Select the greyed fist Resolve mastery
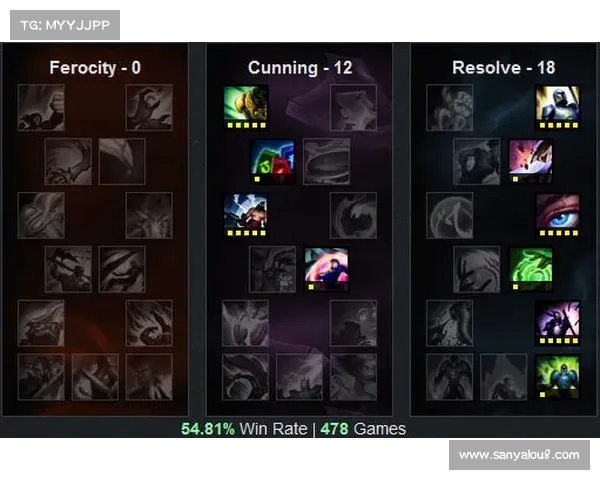This screenshot has width=600, height=480. tap(450, 108)
